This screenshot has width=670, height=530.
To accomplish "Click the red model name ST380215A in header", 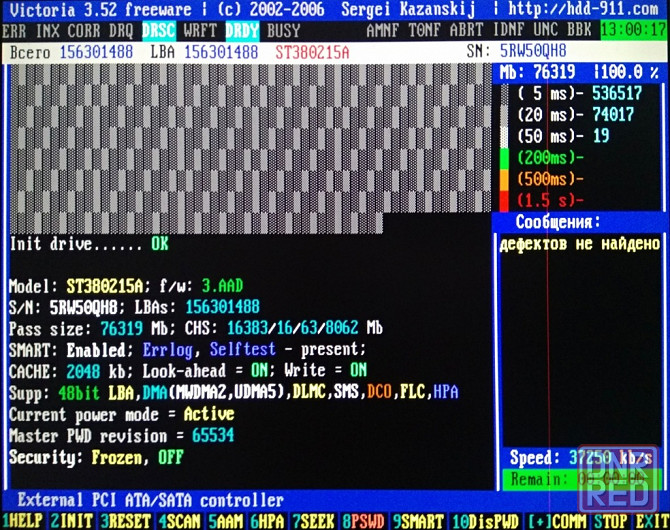I will (x=312, y=53).
